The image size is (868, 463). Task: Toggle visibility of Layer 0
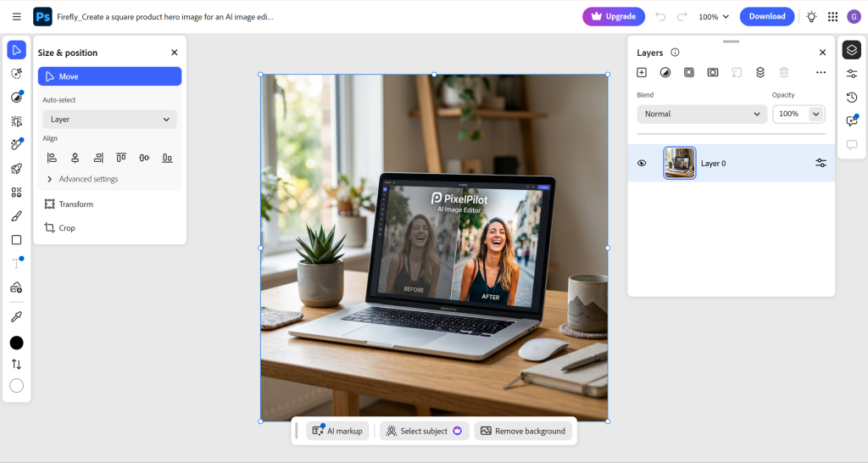[642, 164]
